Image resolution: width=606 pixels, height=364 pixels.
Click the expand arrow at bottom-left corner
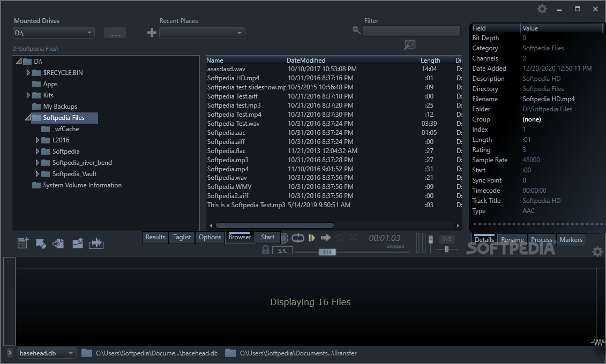click(10, 353)
